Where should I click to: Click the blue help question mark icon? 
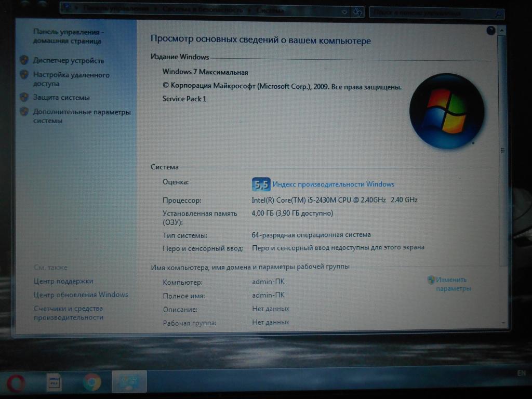[490, 31]
